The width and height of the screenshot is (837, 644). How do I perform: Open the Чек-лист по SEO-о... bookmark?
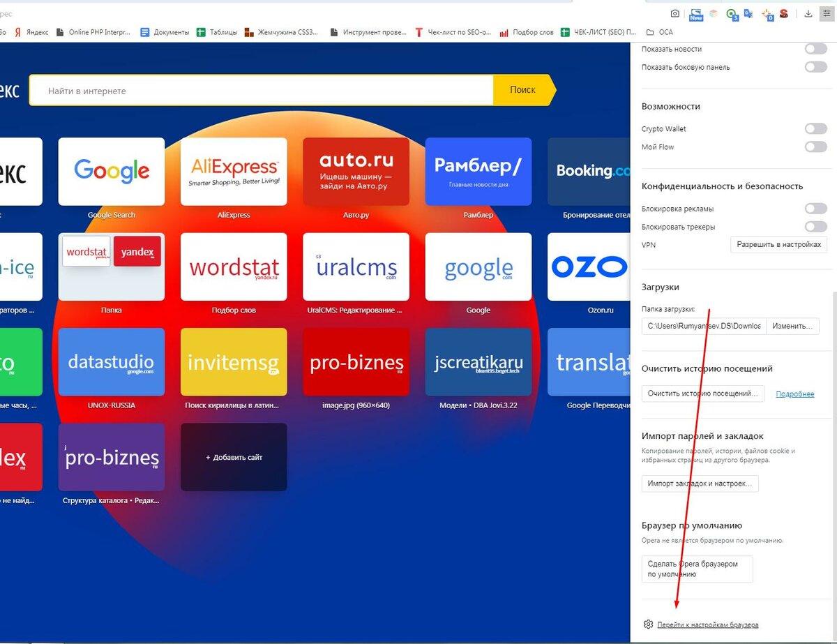pyautogui.click(x=453, y=32)
